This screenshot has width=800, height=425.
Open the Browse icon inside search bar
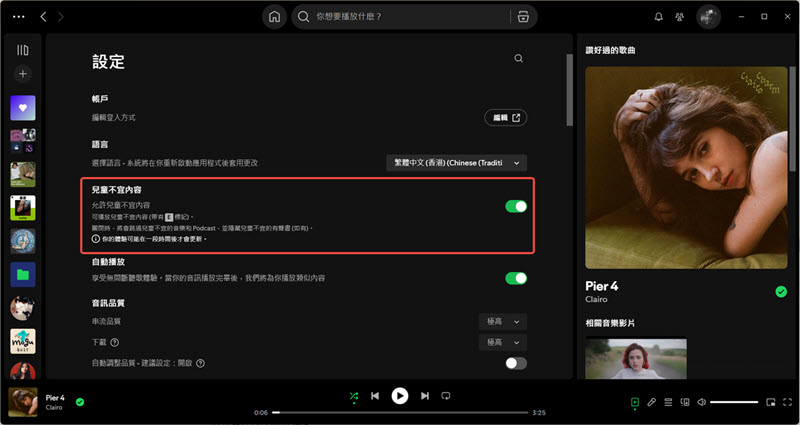pos(523,17)
